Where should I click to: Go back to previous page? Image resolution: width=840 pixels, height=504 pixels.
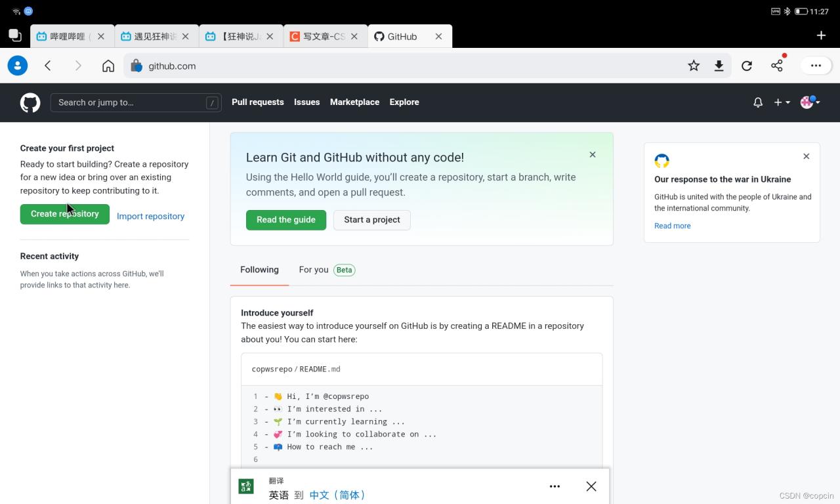click(x=48, y=66)
